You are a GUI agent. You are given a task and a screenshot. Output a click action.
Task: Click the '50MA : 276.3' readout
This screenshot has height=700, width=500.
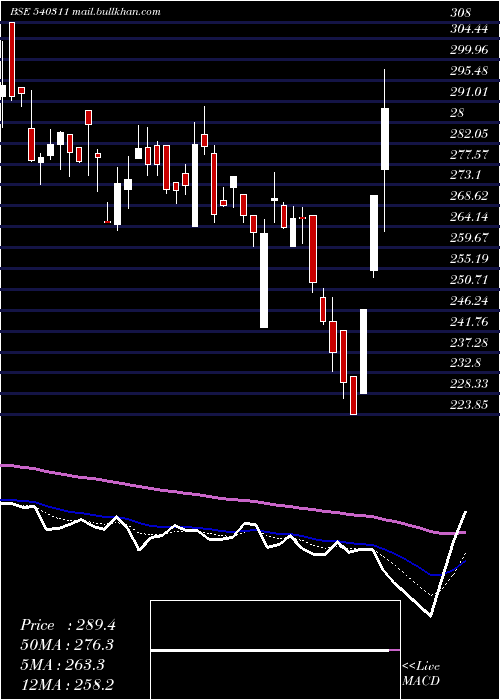pyautogui.click(x=67, y=645)
